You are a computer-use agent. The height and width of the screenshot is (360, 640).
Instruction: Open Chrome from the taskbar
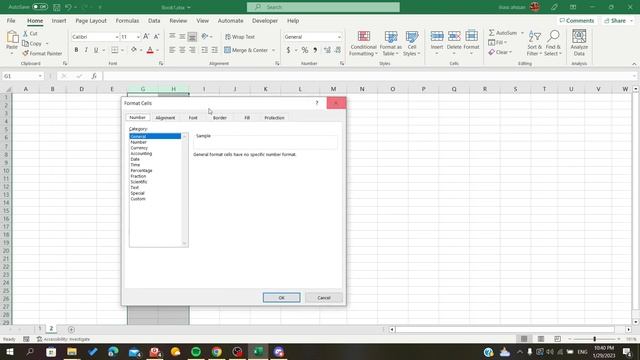click(x=217, y=352)
